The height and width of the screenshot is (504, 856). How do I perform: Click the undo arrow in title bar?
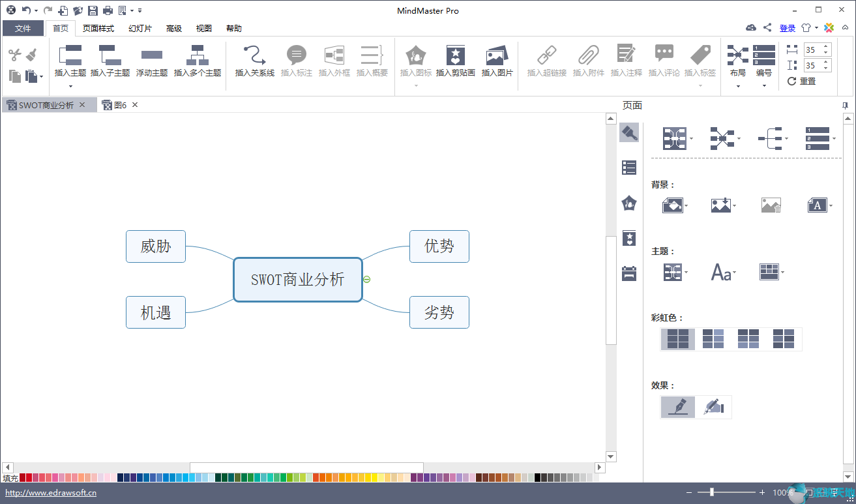pyautogui.click(x=25, y=10)
